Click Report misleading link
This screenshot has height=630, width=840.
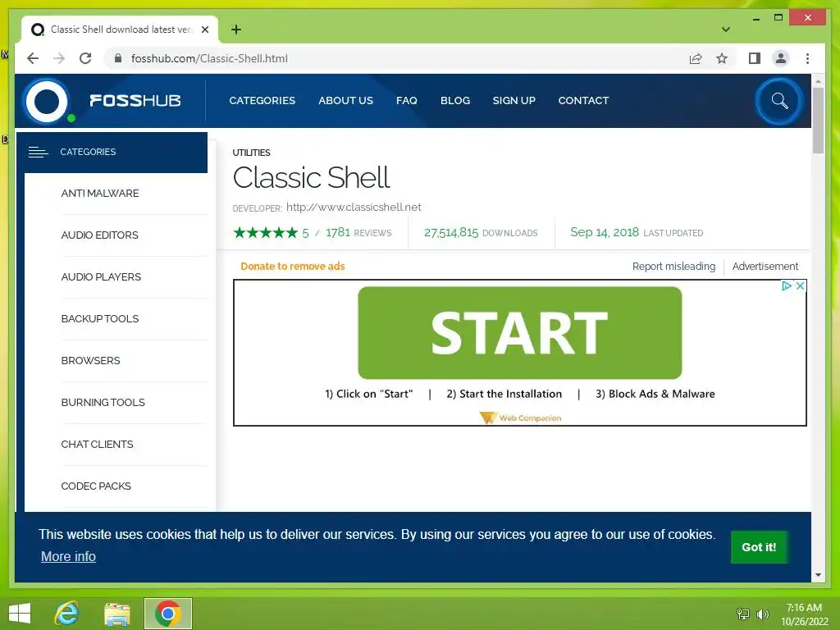pyautogui.click(x=673, y=267)
